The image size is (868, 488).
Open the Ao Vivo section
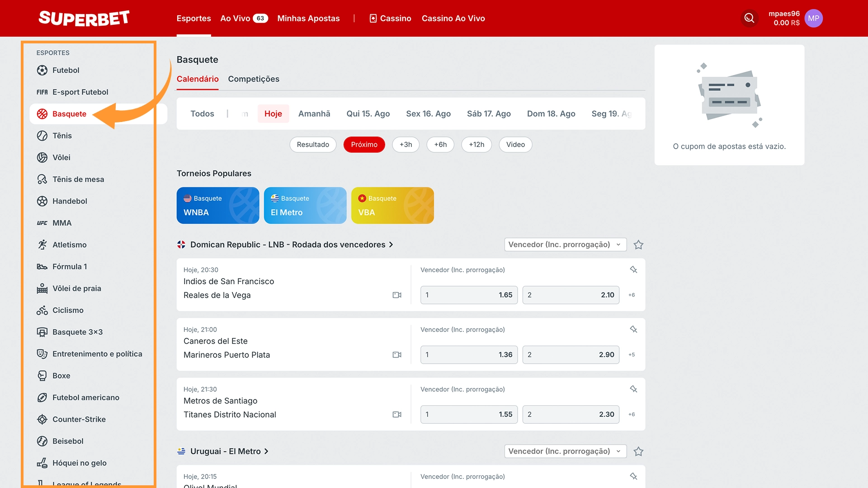(x=244, y=18)
